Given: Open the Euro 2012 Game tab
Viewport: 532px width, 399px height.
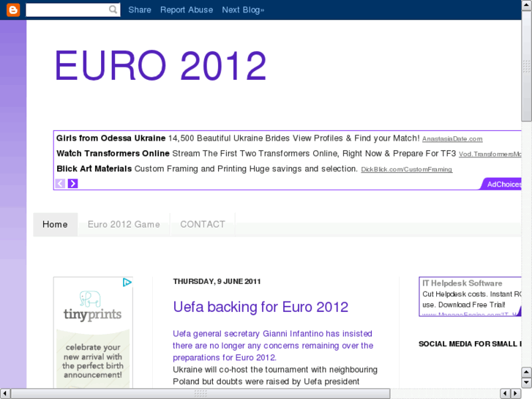Looking at the screenshot, I should [124, 225].
